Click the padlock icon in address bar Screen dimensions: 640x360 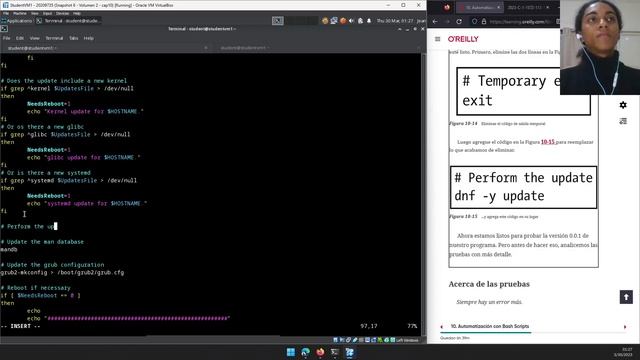pyautogui.click(x=484, y=22)
